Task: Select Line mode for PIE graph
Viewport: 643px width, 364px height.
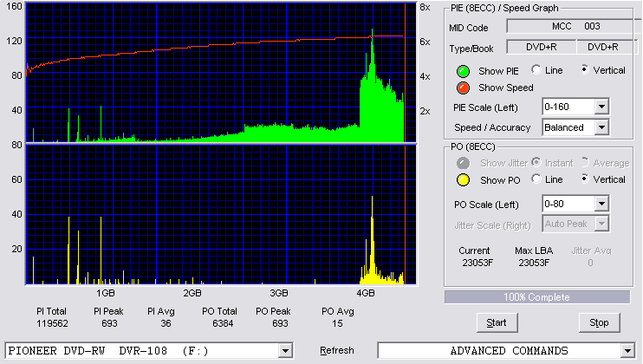Action: (x=536, y=69)
